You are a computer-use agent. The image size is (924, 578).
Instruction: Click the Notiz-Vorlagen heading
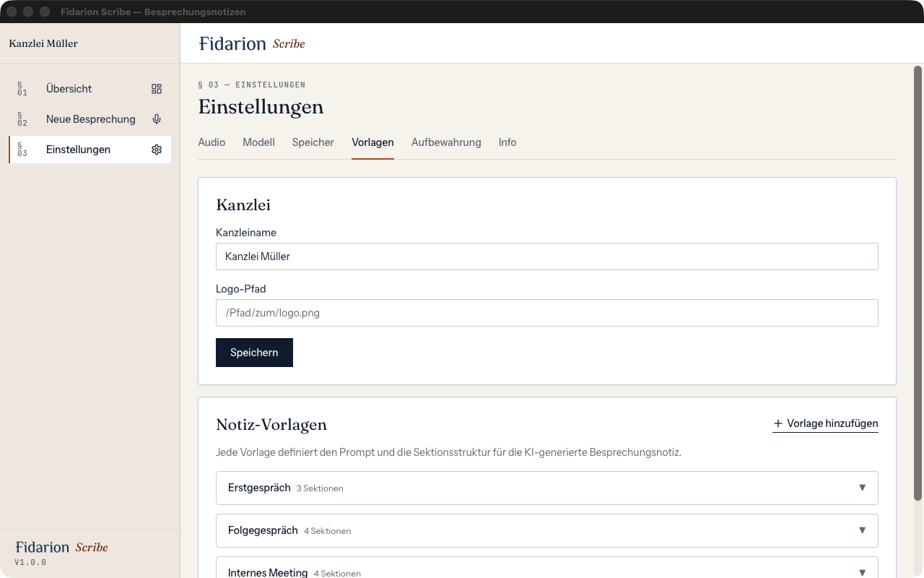(271, 425)
